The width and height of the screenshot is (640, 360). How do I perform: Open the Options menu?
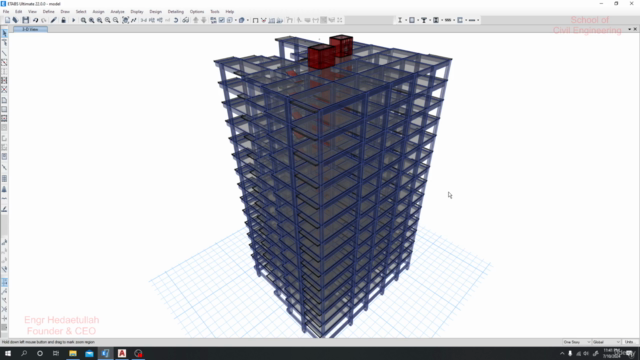click(197, 12)
